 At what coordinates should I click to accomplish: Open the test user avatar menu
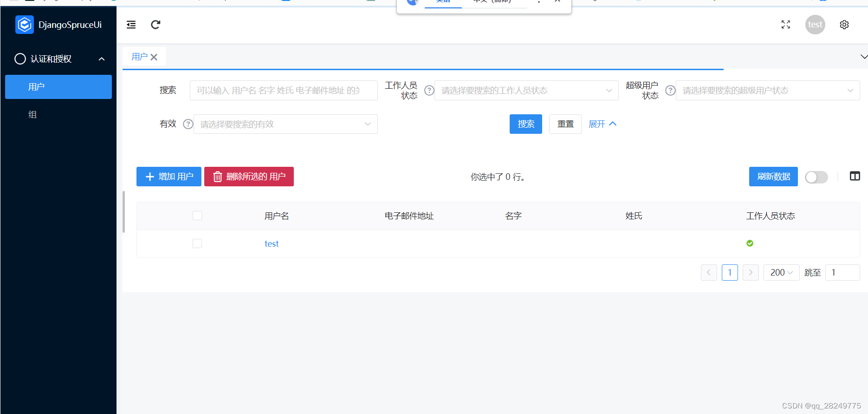(815, 25)
